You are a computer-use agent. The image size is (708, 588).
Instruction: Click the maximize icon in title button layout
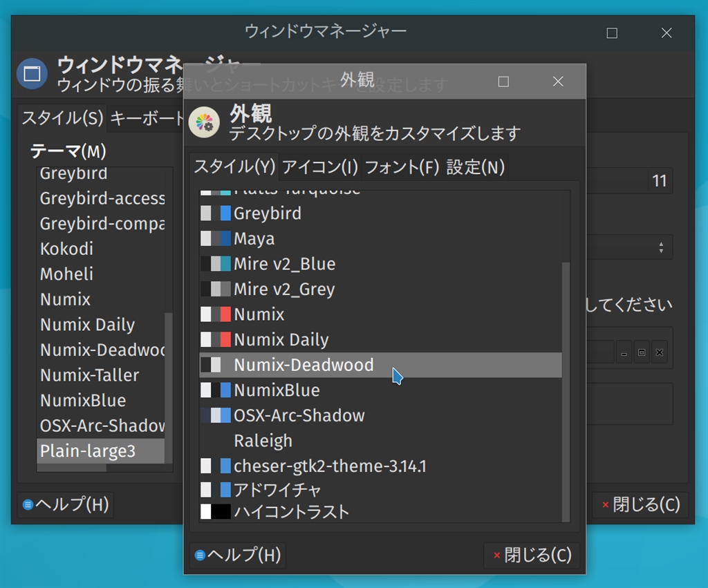[x=642, y=352]
